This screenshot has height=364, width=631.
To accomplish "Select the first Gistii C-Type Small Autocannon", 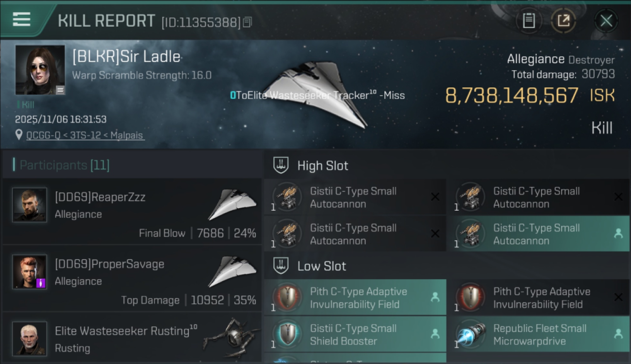I will click(x=355, y=198).
